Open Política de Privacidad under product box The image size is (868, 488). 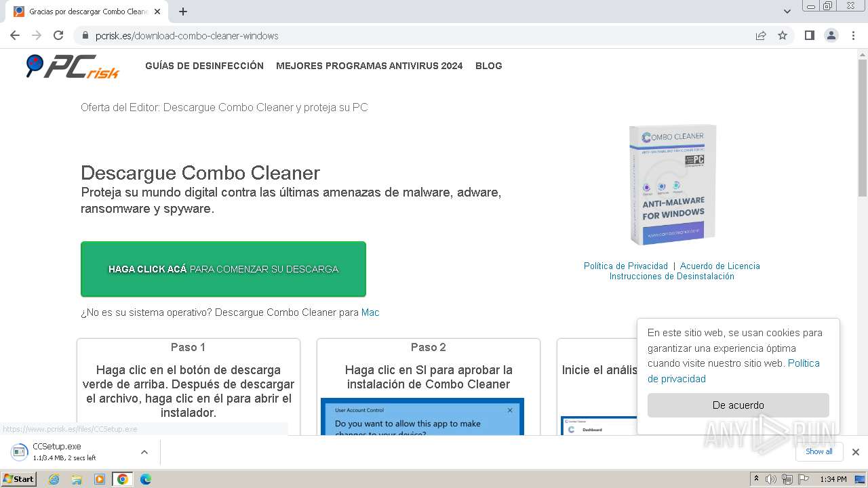[x=625, y=266]
